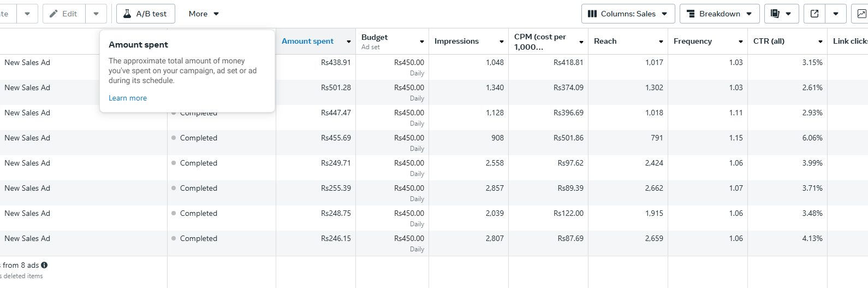868x288 pixels.
Task: Click the Edit pencil button
Action: [64, 14]
